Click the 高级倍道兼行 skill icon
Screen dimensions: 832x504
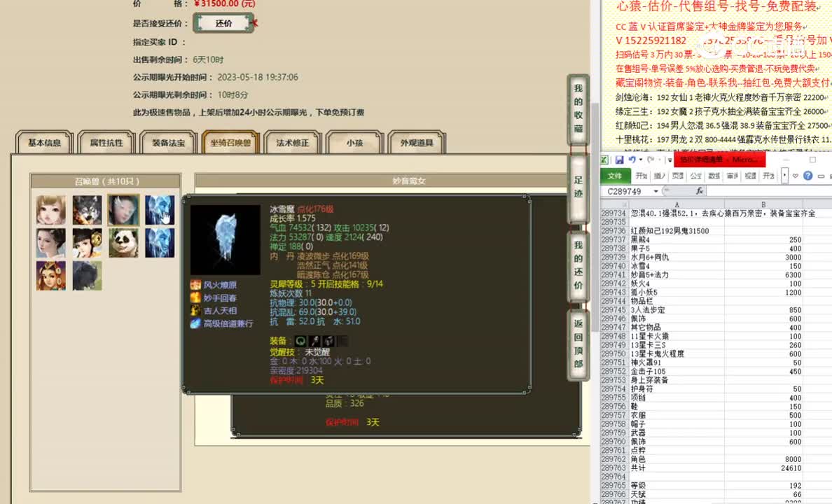(195, 323)
